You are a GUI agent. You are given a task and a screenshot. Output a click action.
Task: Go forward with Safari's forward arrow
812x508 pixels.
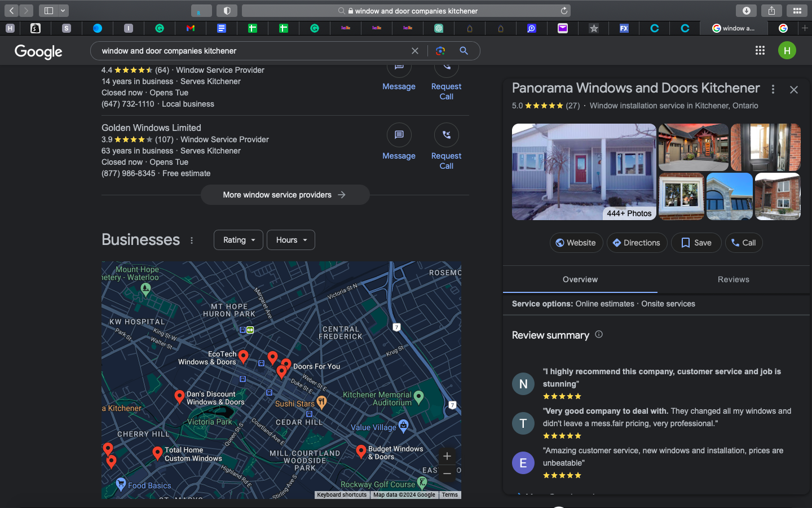[26, 11]
